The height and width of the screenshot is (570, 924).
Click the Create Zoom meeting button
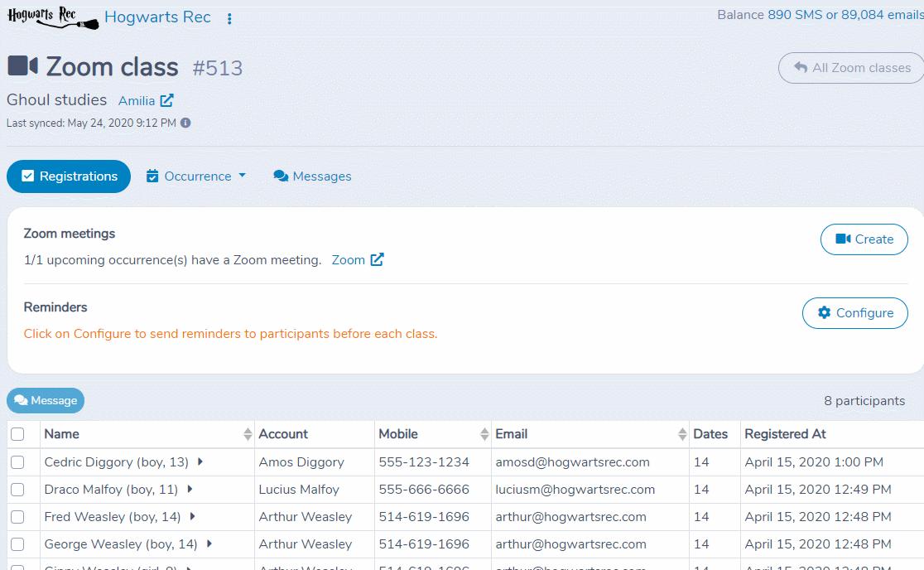864,239
